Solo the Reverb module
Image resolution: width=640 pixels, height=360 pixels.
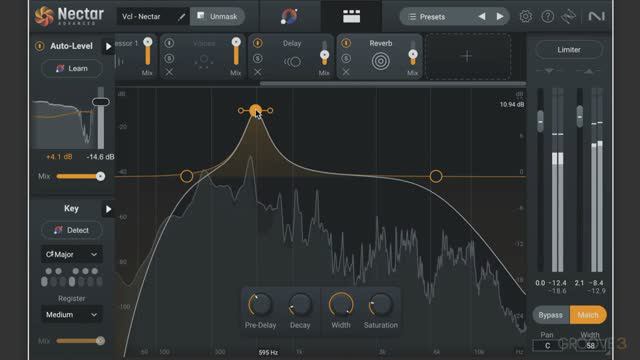(x=346, y=58)
